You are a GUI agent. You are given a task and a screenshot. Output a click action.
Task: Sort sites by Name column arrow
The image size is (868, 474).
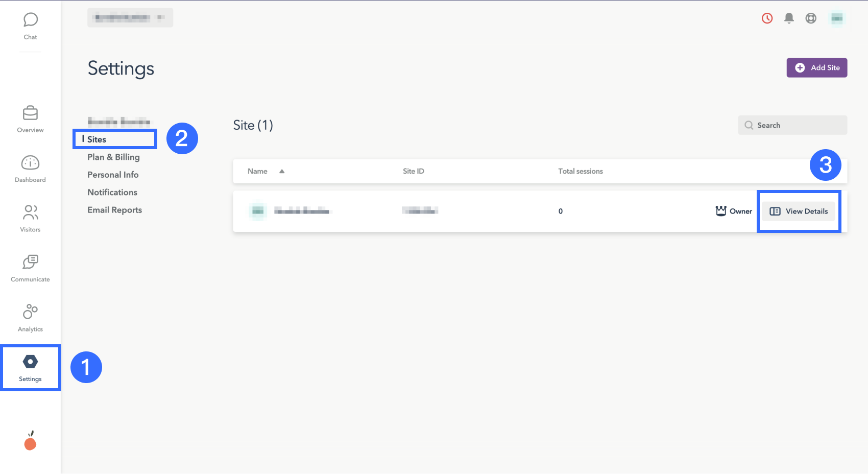(x=282, y=172)
